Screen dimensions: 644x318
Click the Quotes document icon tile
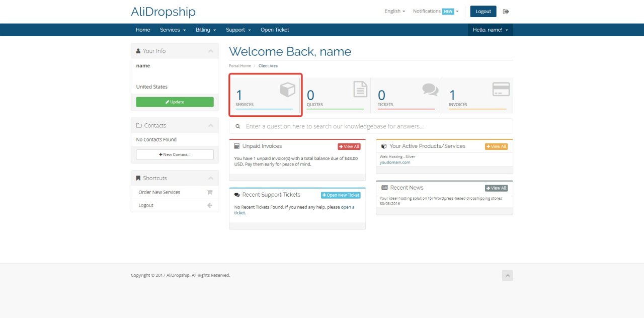tap(360, 89)
